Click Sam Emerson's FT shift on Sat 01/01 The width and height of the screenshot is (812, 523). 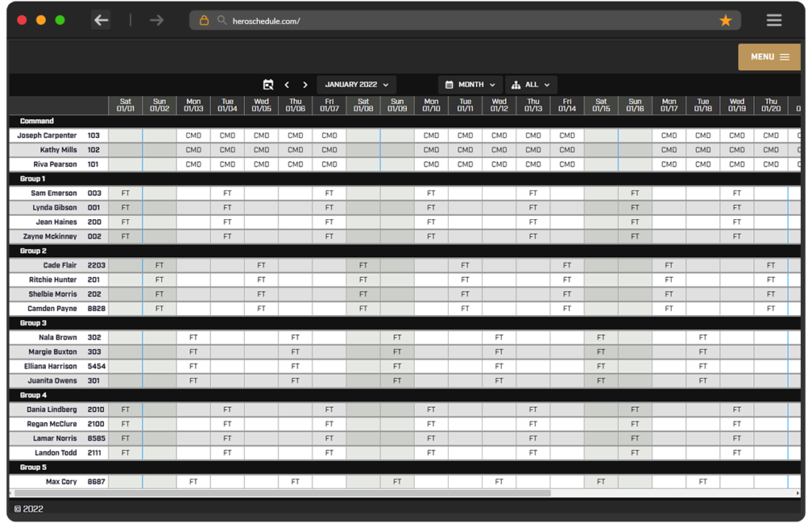click(x=124, y=193)
